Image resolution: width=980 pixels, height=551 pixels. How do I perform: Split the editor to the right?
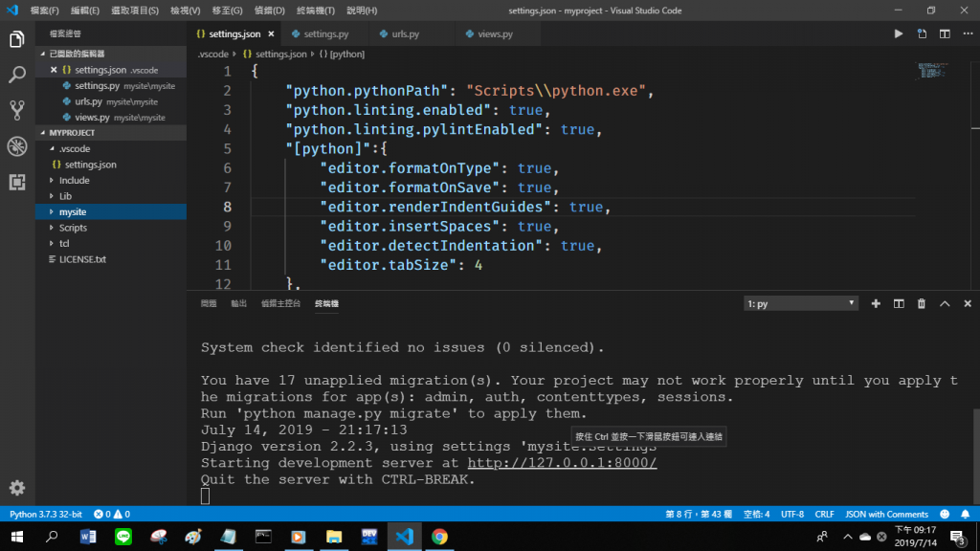[x=945, y=33]
